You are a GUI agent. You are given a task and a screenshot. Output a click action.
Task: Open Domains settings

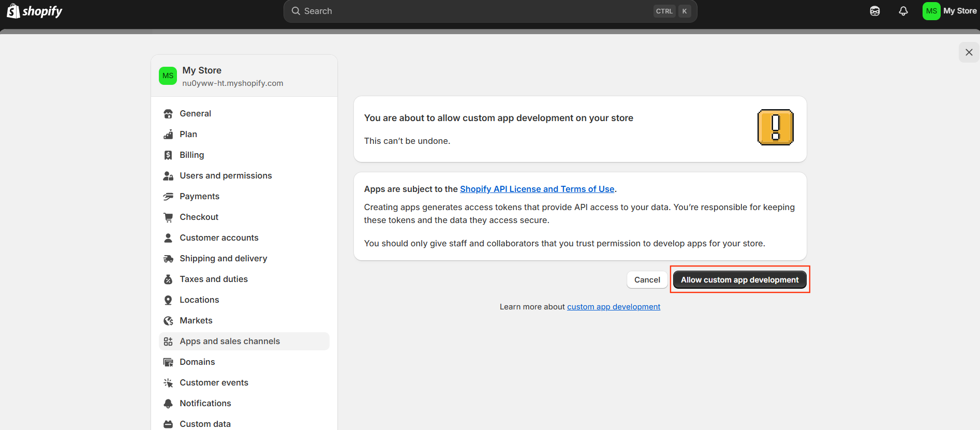244,362
